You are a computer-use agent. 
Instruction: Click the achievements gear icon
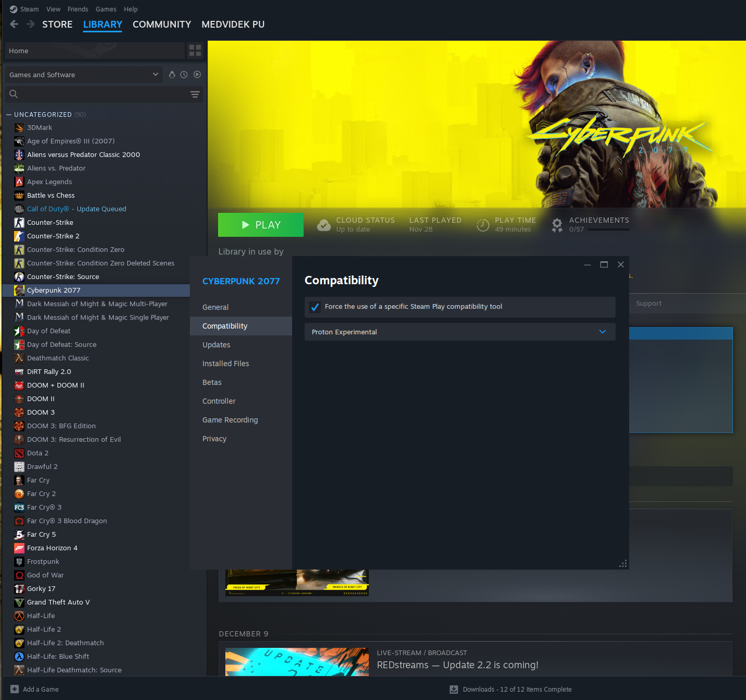tap(557, 225)
